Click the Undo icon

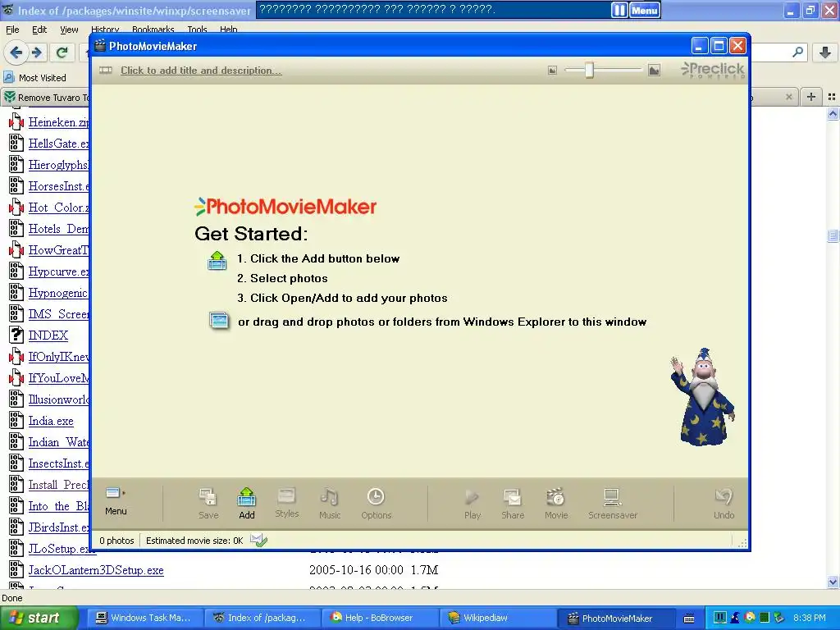724,504
